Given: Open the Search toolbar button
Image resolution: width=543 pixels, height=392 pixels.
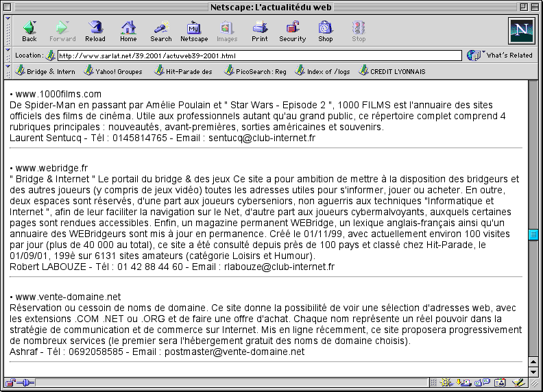Looking at the screenshot, I should [x=161, y=31].
